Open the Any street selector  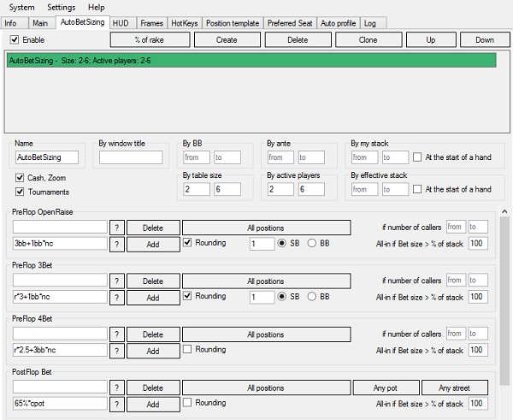tap(455, 387)
